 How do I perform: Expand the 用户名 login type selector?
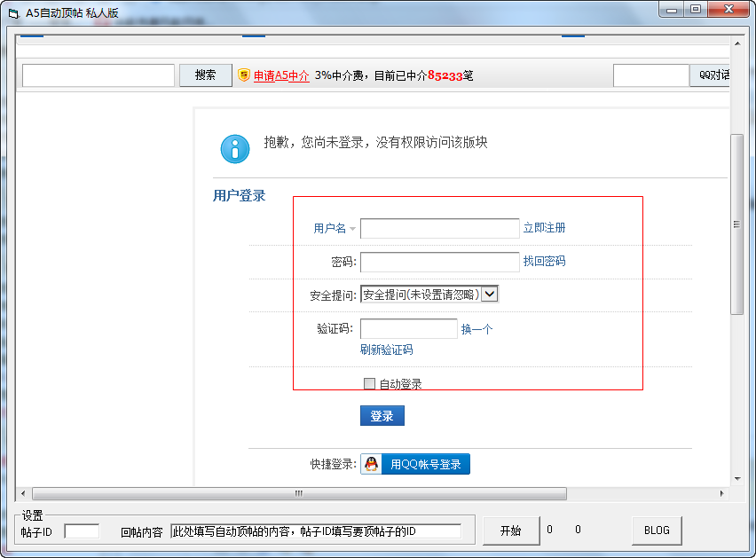coord(353,228)
